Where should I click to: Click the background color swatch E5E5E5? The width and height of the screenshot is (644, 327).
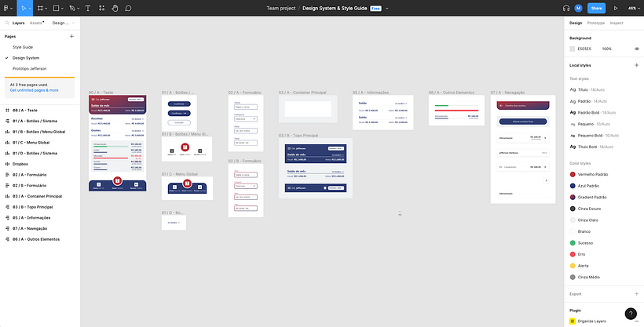click(572, 49)
